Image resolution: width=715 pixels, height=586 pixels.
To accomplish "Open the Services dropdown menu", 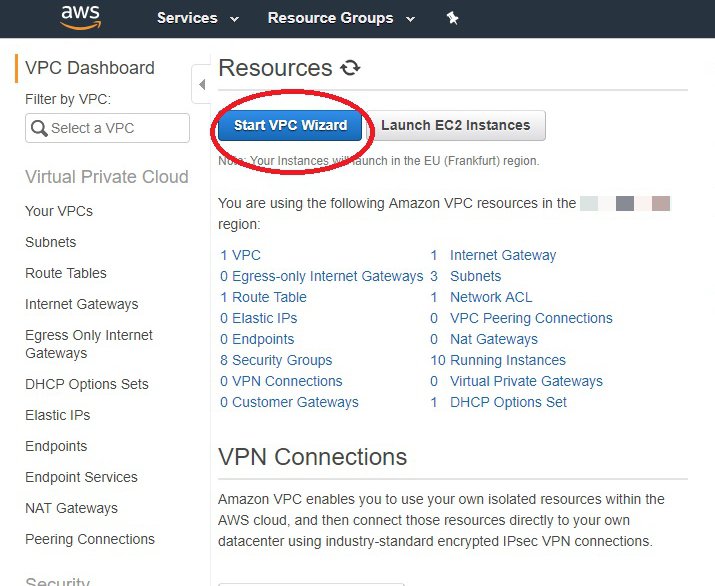I will (198, 18).
